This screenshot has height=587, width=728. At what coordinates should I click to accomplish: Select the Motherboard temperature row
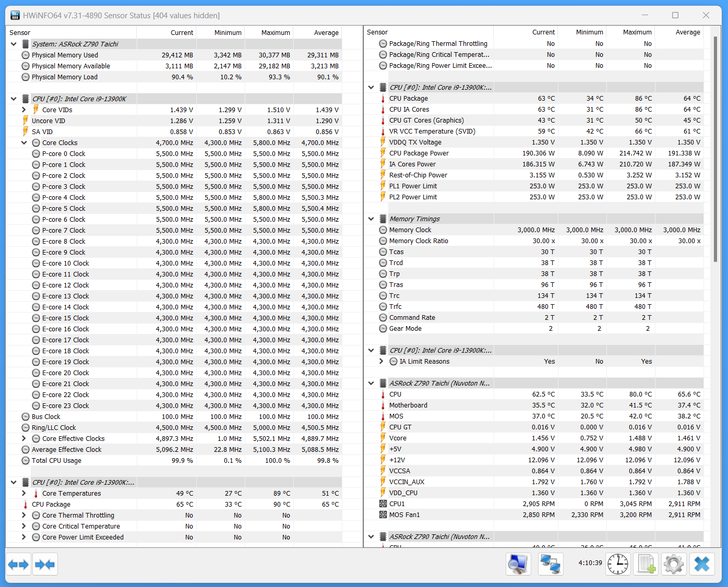pyautogui.click(x=533, y=405)
